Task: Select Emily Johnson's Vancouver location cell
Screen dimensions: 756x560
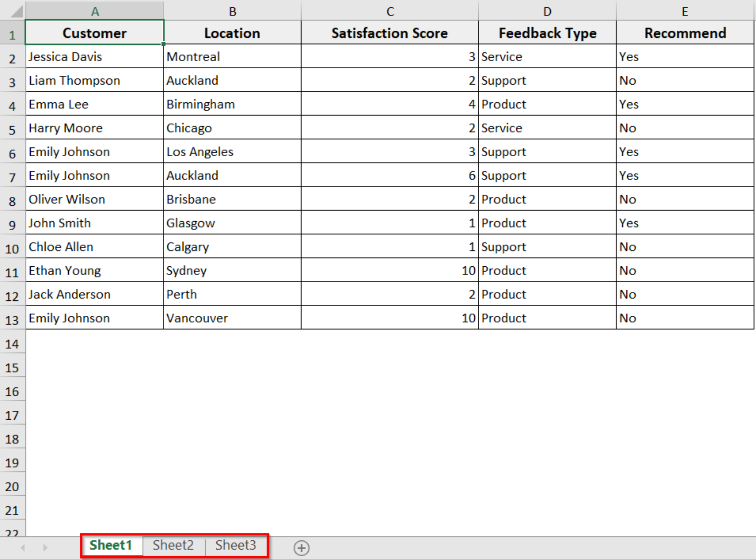Action: [232, 318]
